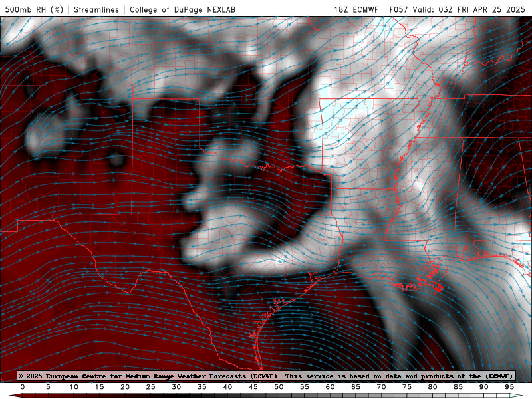Click the white high-end arrow of the colorbar
The image size is (532, 399).
pyautogui.click(x=516, y=396)
